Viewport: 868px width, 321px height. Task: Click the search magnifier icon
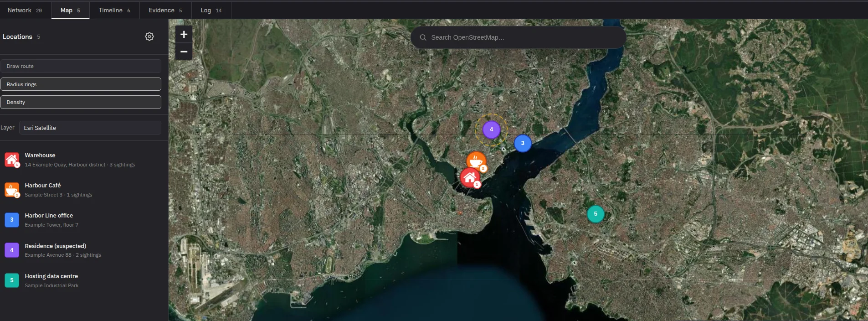coord(423,37)
